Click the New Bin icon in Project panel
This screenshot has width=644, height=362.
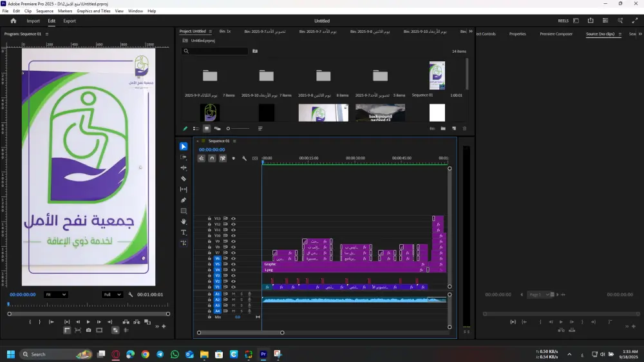(443, 129)
